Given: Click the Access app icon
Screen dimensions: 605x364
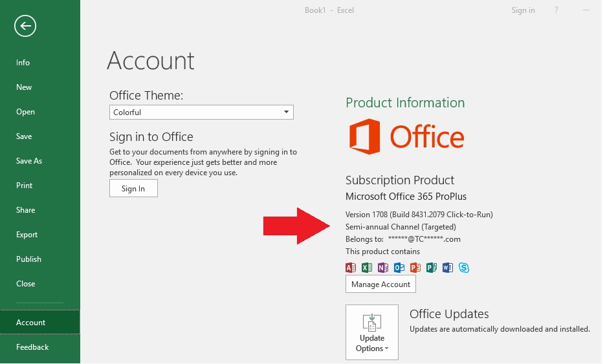Looking at the screenshot, I should pos(351,268).
